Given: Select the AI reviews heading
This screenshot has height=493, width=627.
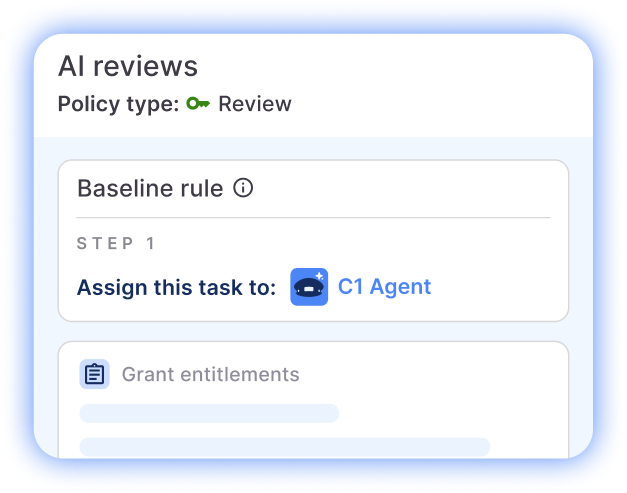Looking at the screenshot, I should pos(128,66).
